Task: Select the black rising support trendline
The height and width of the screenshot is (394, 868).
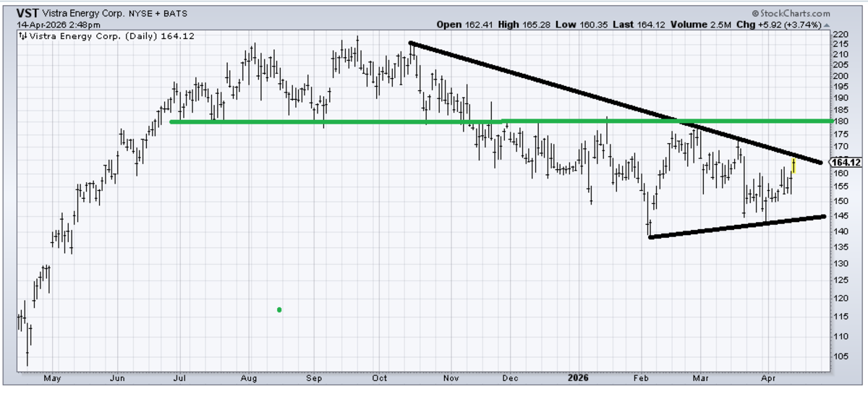Action: (738, 226)
